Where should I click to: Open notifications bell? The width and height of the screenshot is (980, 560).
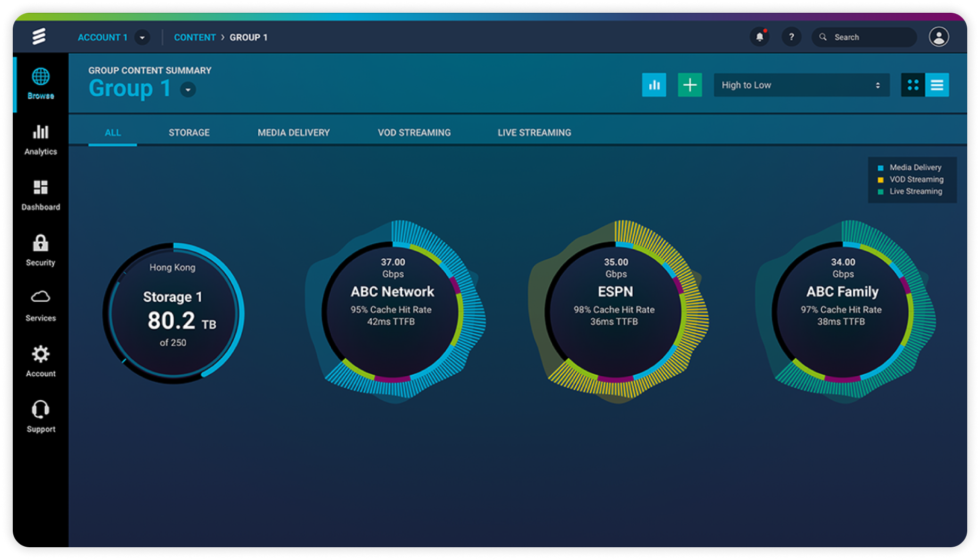click(x=759, y=37)
